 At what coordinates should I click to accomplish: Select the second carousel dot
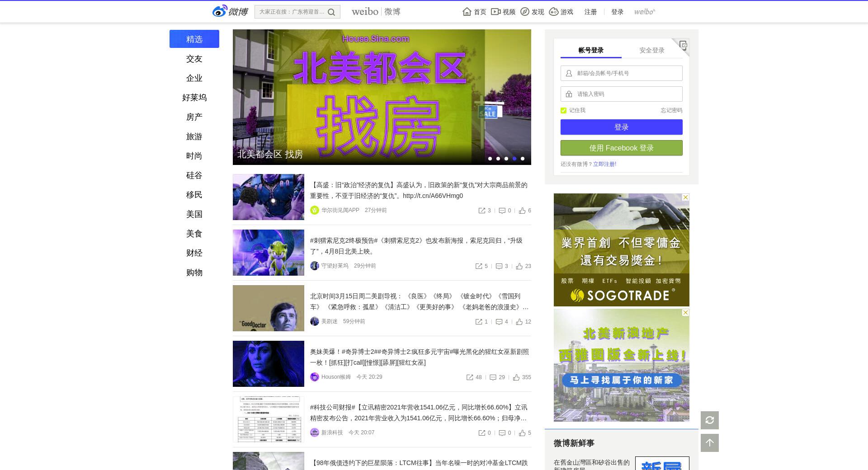[498, 159]
